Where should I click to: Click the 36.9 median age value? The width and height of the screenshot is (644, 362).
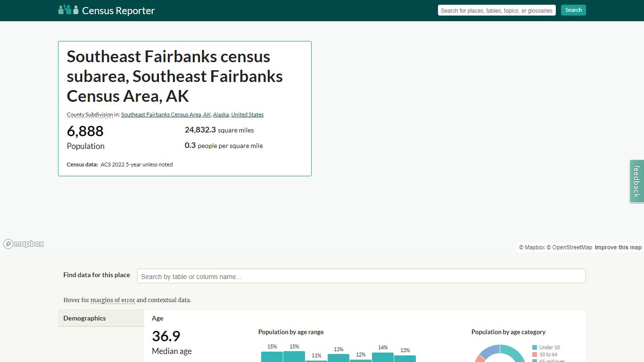166,336
